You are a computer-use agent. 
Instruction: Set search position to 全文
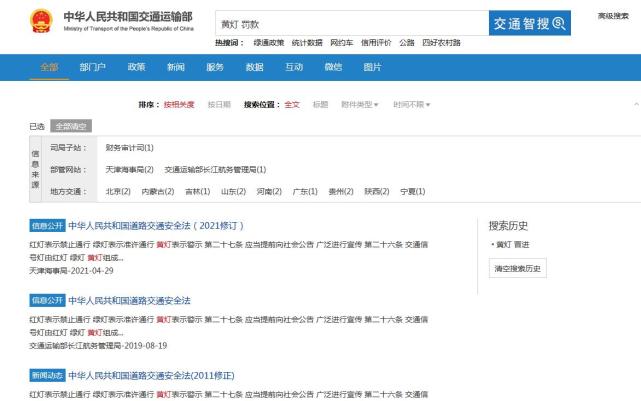tap(292, 105)
